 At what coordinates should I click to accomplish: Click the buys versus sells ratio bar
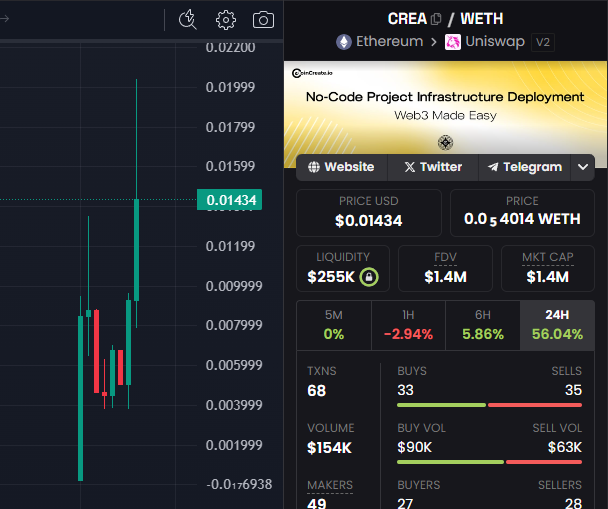(x=489, y=405)
